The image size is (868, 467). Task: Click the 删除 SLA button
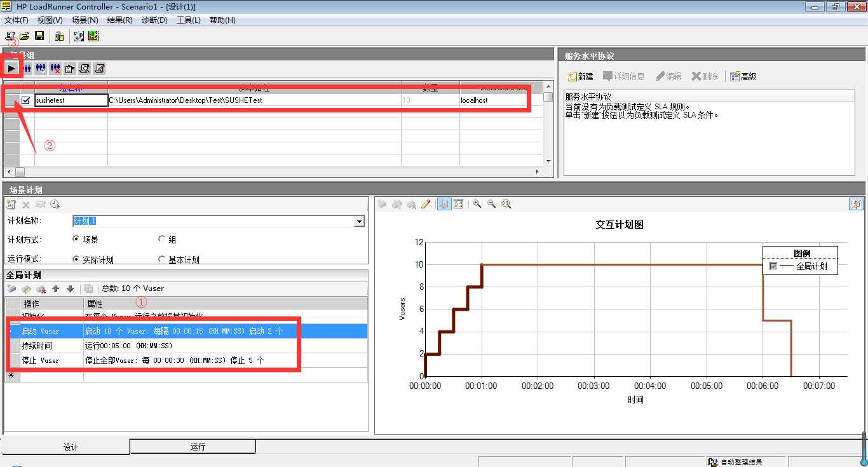[705, 76]
